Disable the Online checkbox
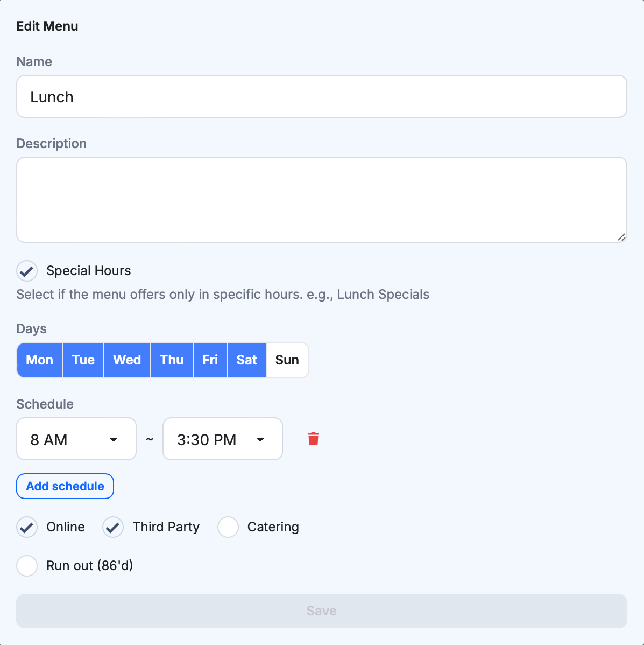The height and width of the screenshot is (645, 644). [26, 527]
